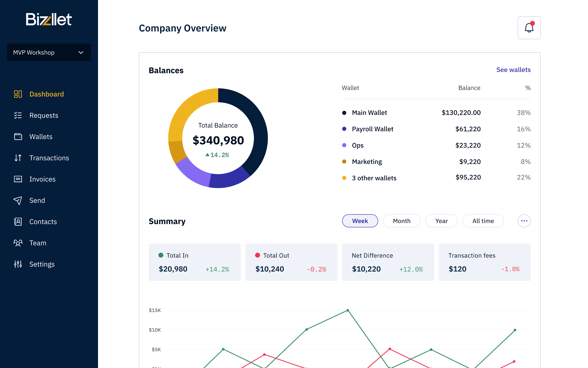Image resolution: width=588 pixels, height=368 pixels.
Task: Open Contacts from the sidebar
Action: point(43,221)
